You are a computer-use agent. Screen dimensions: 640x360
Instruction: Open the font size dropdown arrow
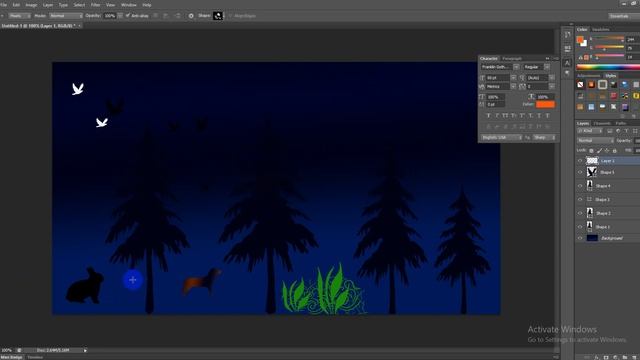point(513,78)
